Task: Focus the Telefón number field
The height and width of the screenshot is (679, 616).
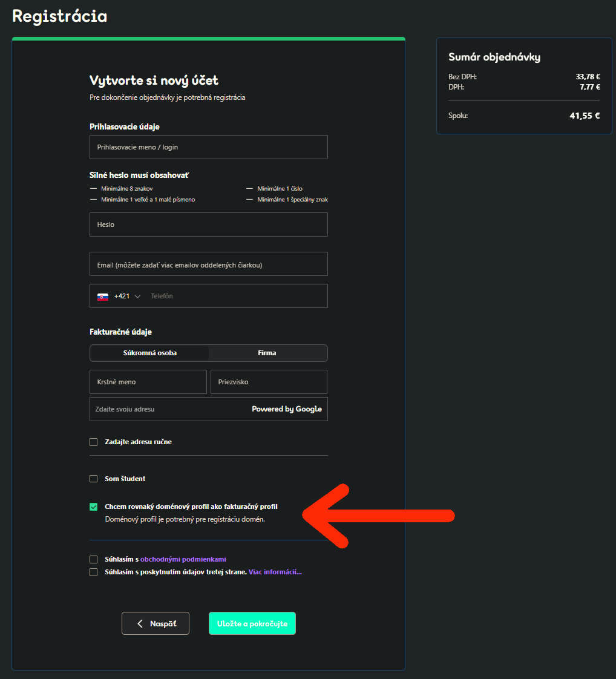Action: (236, 296)
